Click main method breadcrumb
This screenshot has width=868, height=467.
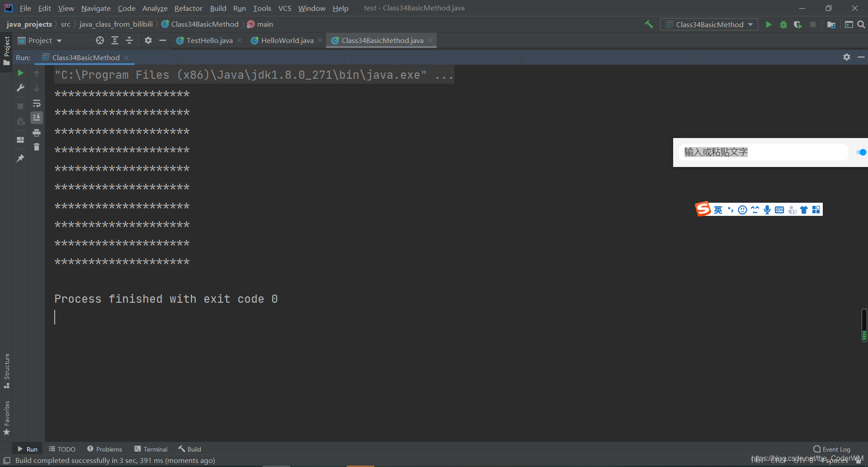coord(260,24)
